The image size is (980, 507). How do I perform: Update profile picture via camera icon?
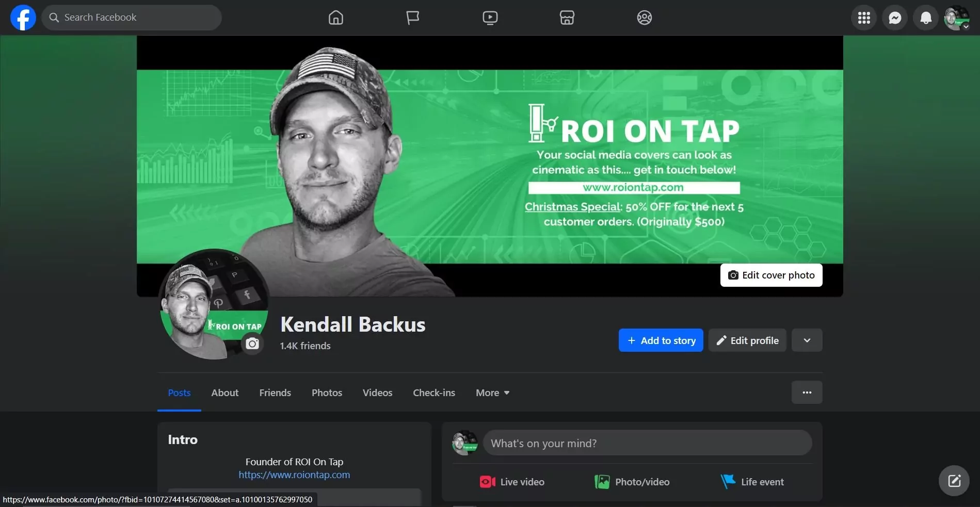pos(252,344)
